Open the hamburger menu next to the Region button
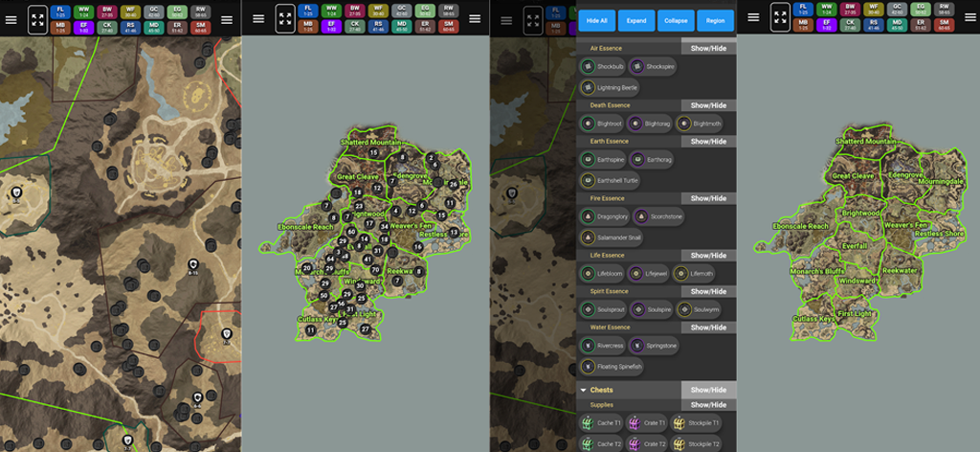Screen dimensions: 980x452 coord(753,18)
